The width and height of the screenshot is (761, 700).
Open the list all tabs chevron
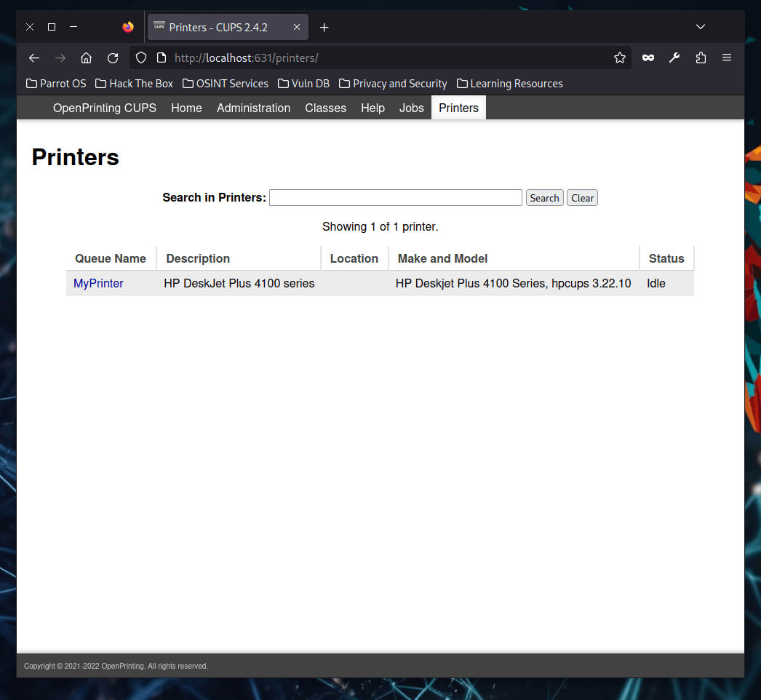(x=700, y=27)
